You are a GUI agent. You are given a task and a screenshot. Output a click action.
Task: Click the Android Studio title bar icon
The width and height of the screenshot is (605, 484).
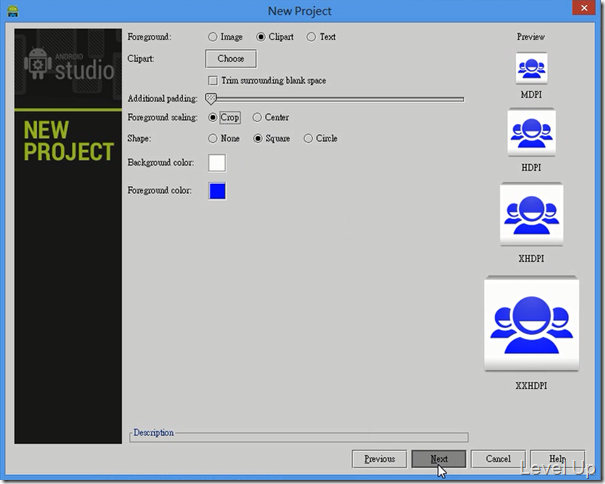(x=13, y=11)
